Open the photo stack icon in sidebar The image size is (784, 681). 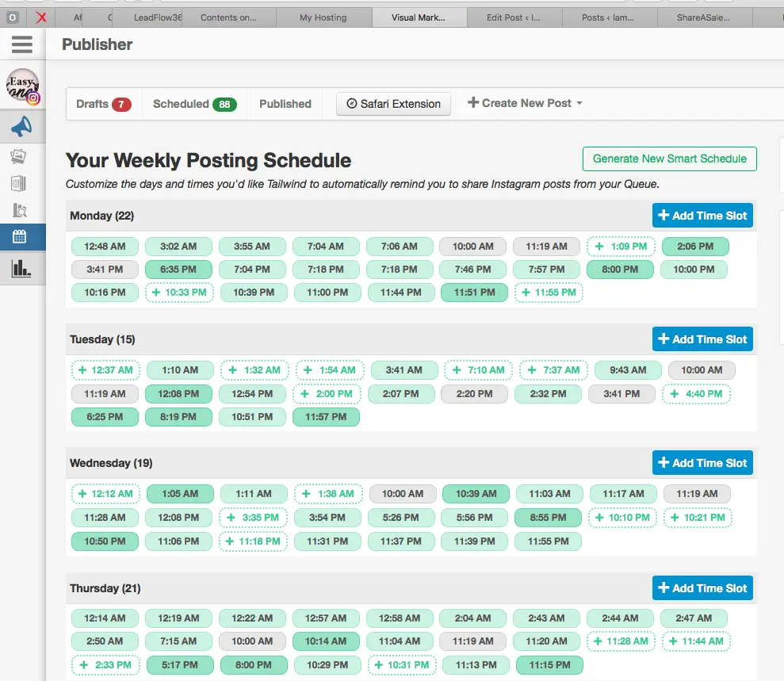18,156
